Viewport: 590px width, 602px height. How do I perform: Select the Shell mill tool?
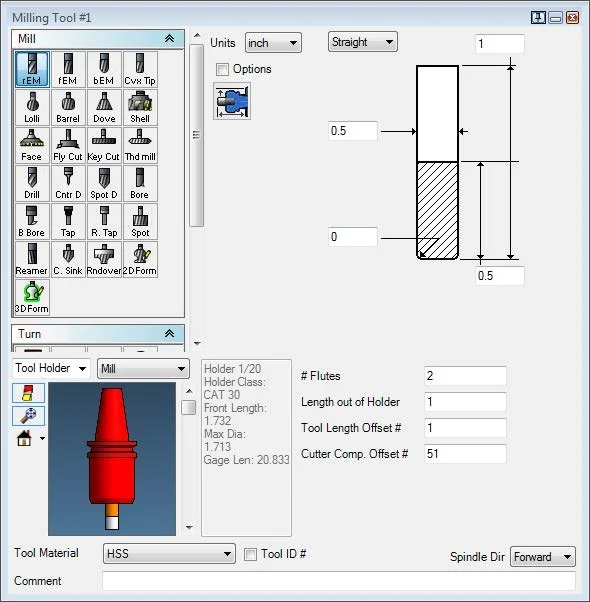point(140,108)
